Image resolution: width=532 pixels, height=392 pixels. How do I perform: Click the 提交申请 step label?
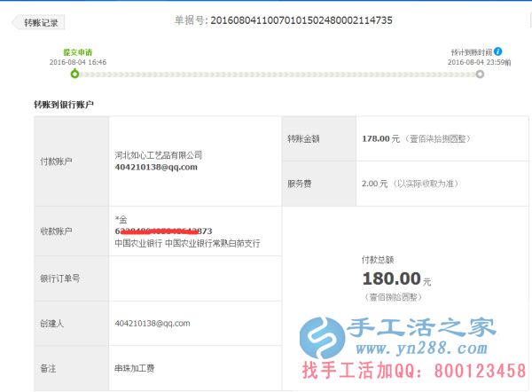(78, 52)
